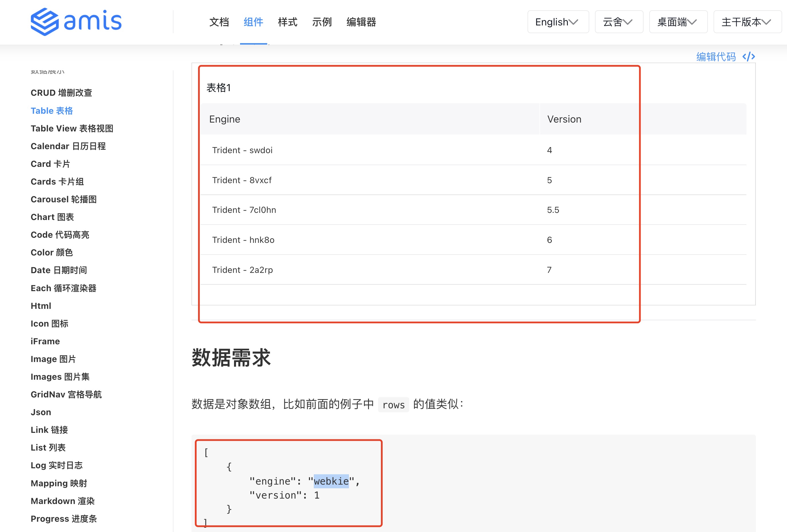The image size is (787, 532).
Task: Go to Icon 图标 sidebar page
Action: click(49, 324)
